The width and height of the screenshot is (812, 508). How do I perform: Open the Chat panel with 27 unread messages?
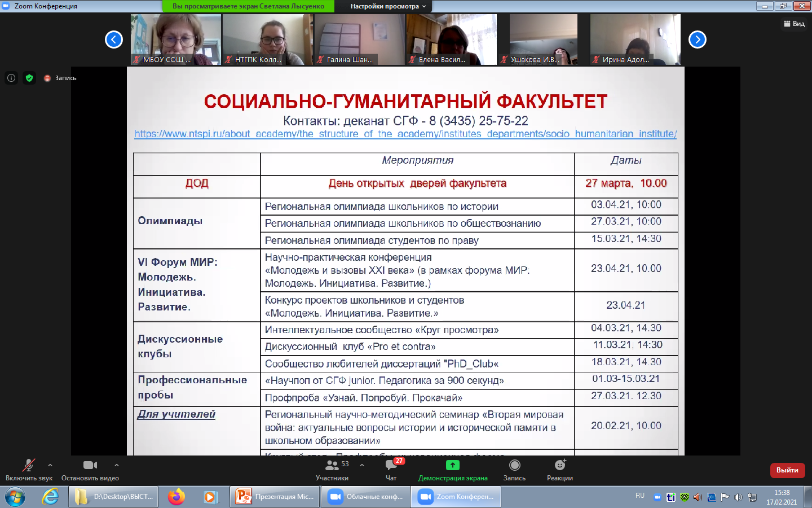(x=391, y=466)
